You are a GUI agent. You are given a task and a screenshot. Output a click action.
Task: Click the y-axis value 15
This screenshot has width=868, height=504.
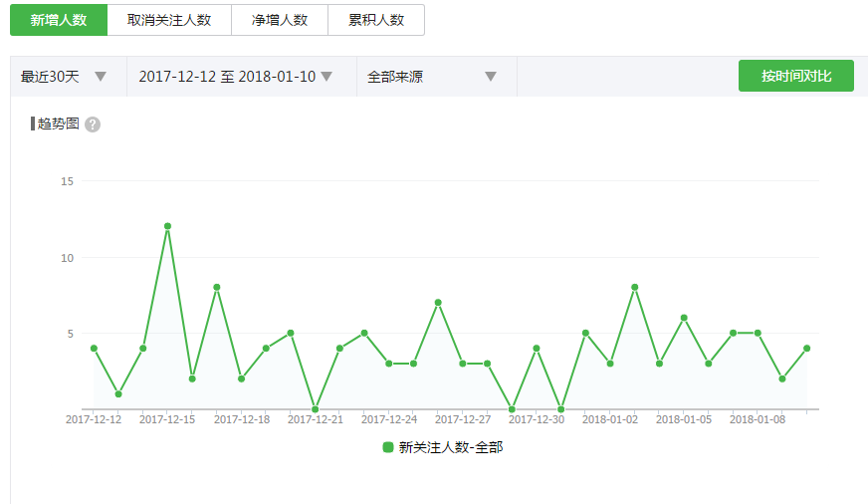(67, 181)
